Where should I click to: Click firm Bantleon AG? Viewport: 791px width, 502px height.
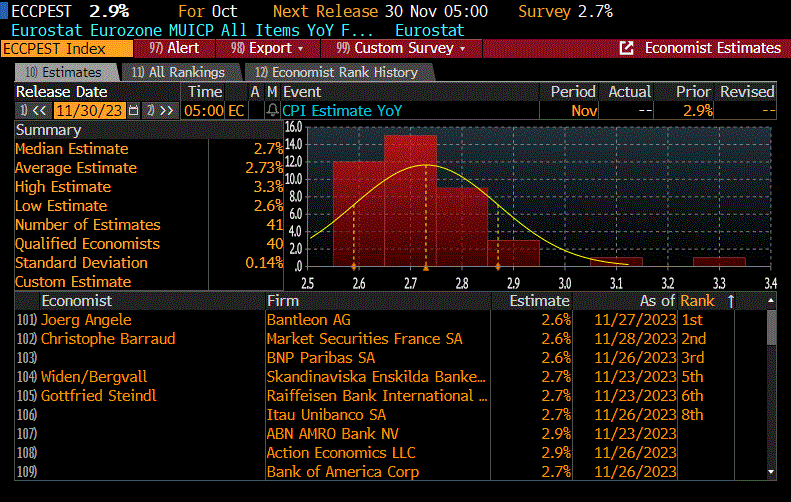coord(309,320)
